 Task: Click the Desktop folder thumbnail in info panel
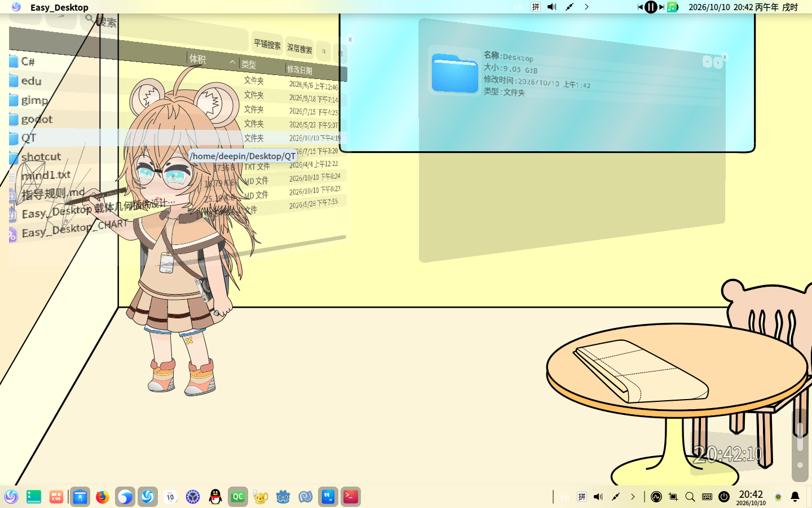point(454,73)
